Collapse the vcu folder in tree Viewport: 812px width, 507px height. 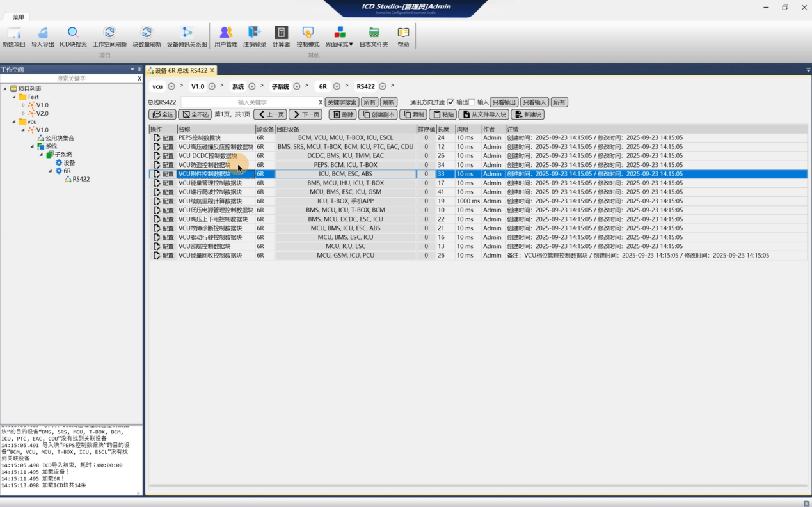[14, 121]
